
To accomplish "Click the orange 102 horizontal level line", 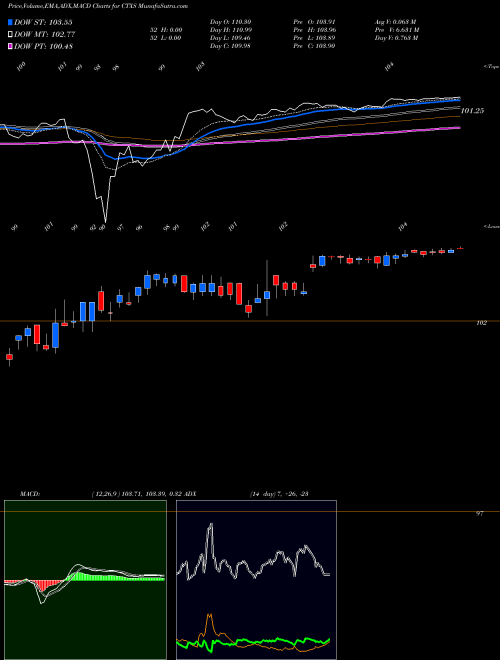I will [250, 321].
